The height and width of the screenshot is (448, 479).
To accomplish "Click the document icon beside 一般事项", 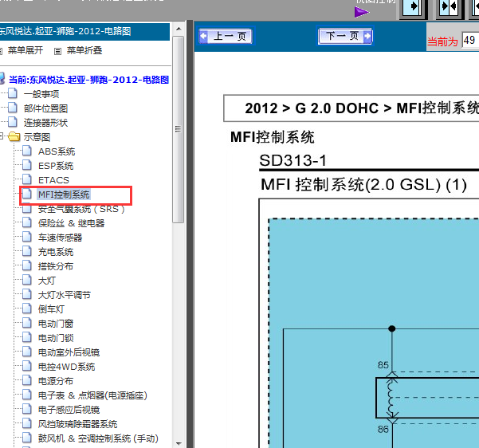I will tap(13, 93).
